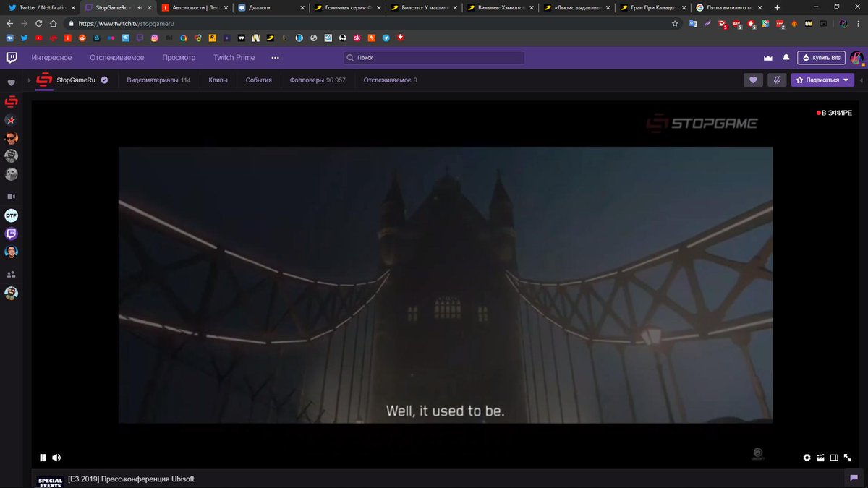868x488 pixels.
Task: Expand the three-dots more menu in the Twitch header
Action: tap(275, 57)
